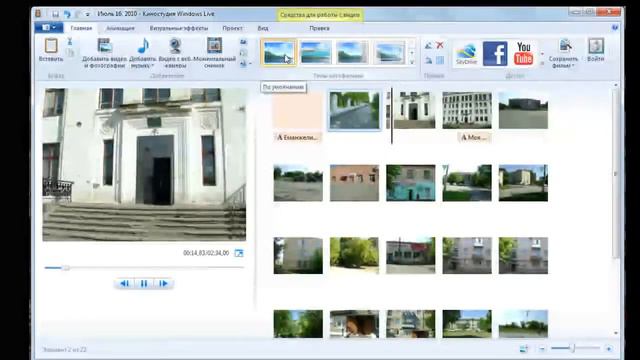Click the zoom in plus button in status bar
Image resolution: width=640 pixels, height=360 pixels.
pyautogui.click(x=609, y=349)
